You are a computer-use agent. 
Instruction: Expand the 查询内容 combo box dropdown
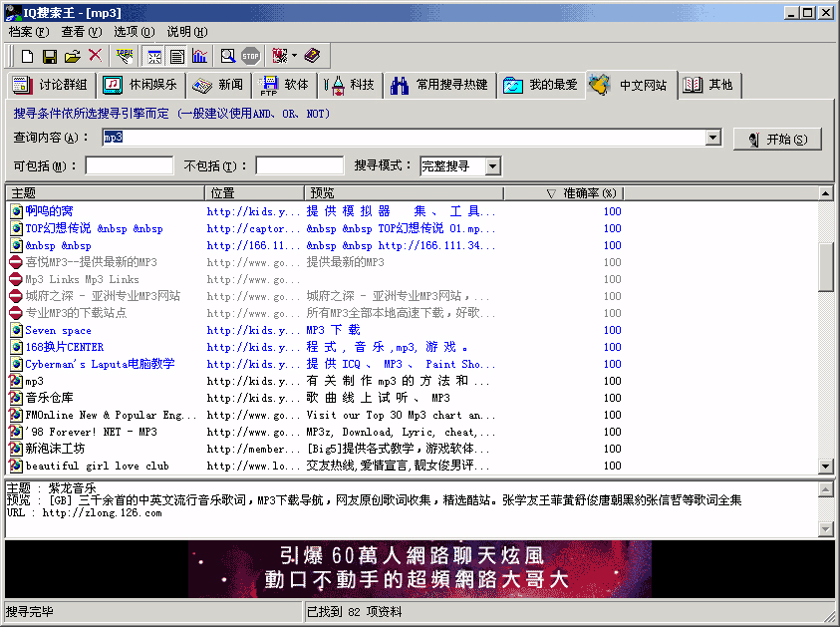pos(713,138)
